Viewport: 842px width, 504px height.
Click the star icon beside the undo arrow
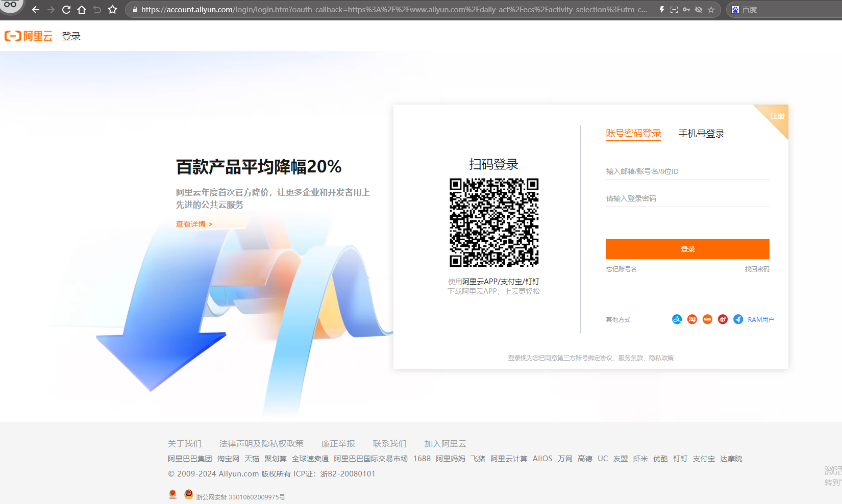click(113, 10)
